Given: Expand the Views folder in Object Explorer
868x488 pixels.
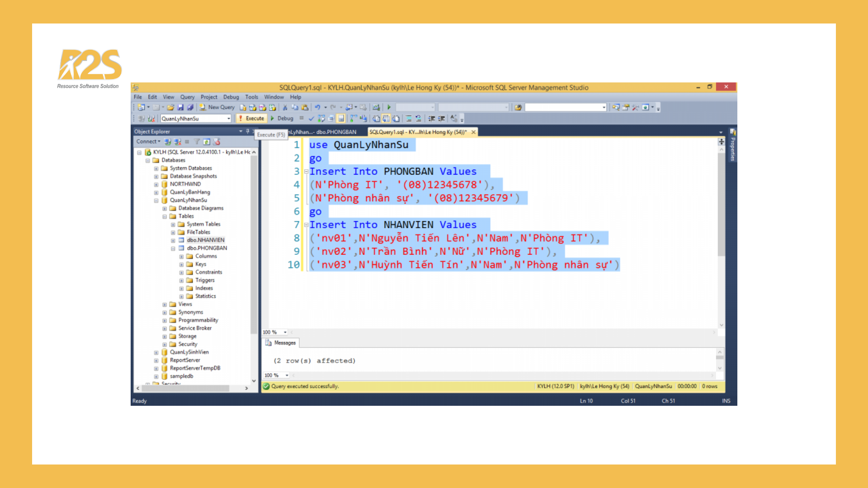Looking at the screenshot, I should 164,304.
